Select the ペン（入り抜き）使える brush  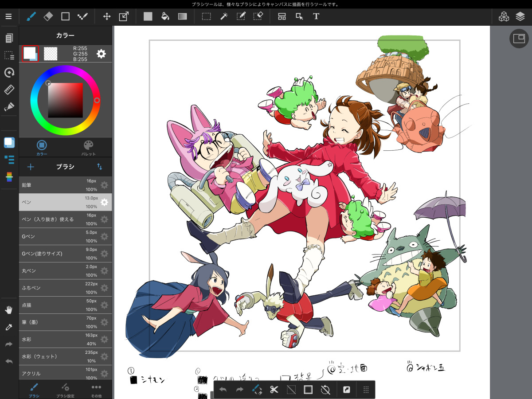pos(65,219)
